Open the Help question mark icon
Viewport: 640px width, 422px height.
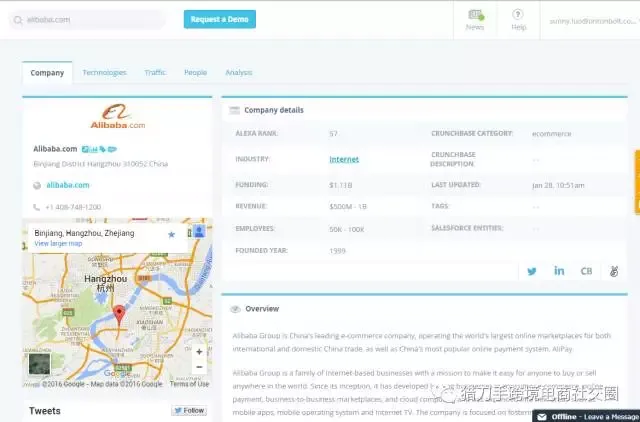click(x=518, y=15)
